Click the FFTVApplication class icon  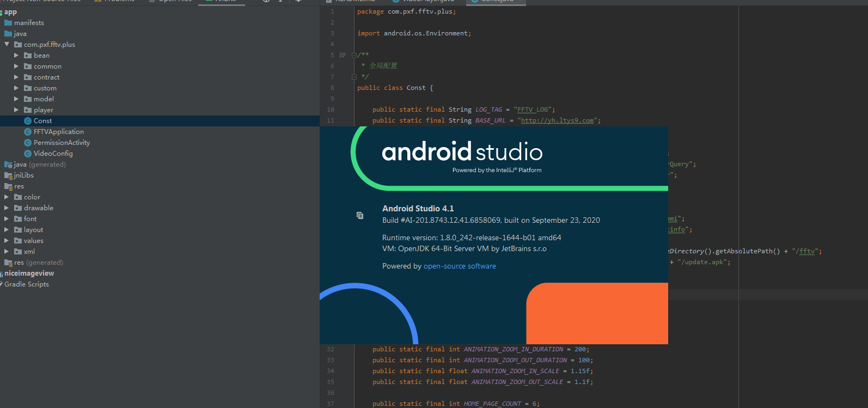point(28,132)
